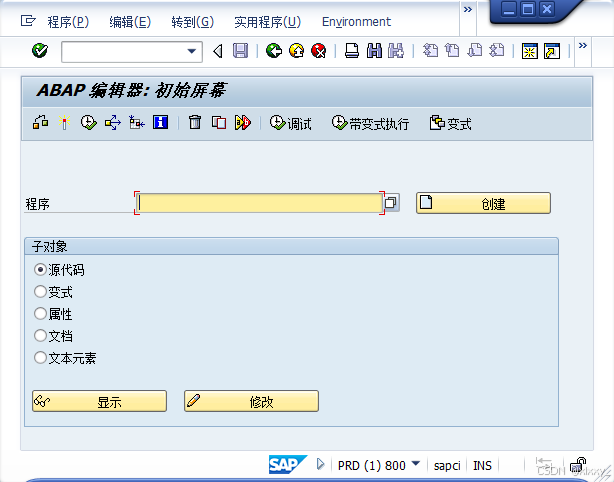Click the 变式 toolbar button
Viewport: 614px width, 482px height.
450,123
